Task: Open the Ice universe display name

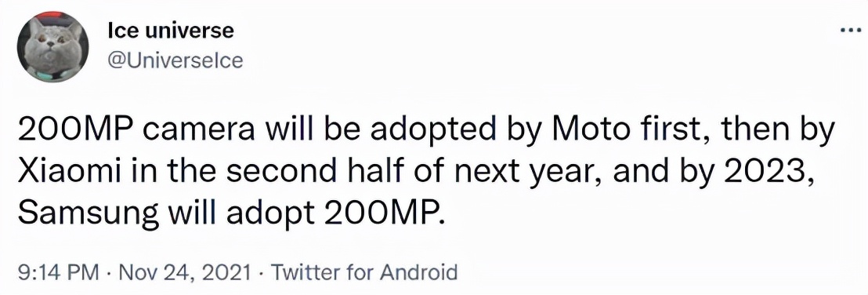Action: 171,31
